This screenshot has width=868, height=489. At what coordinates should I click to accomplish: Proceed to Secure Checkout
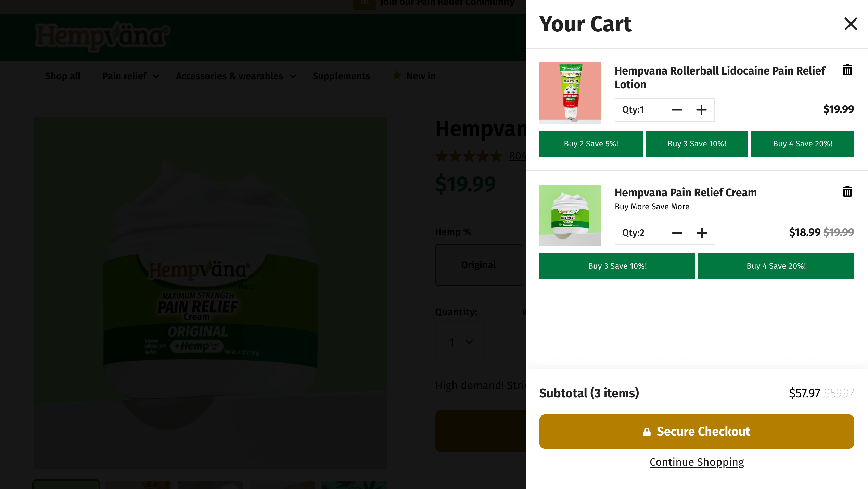pyautogui.click(x=697, y=432)
